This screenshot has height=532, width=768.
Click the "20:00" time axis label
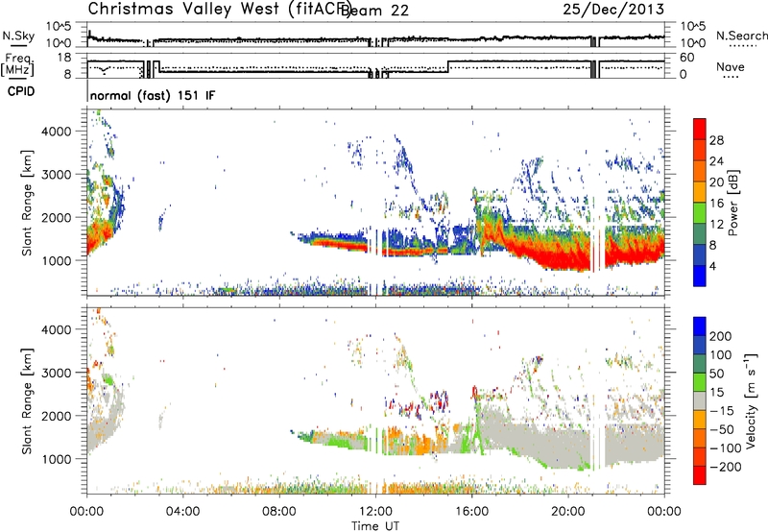tap(568, 512)
